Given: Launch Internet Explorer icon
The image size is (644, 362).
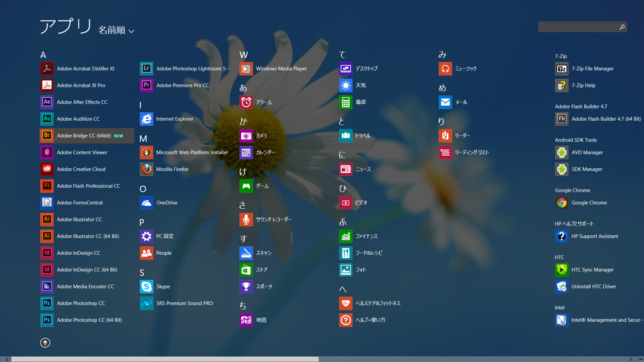Looking at the screenshot, I should [x=147, y=119].
